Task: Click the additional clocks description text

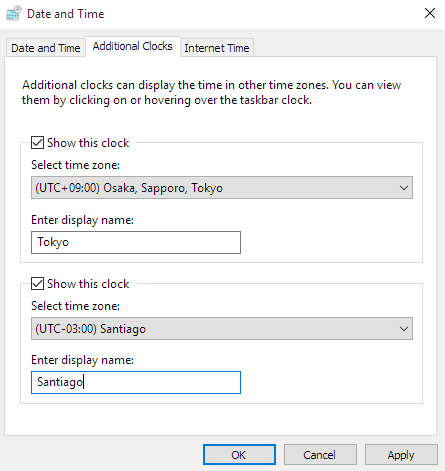Action: click(211, 92)
